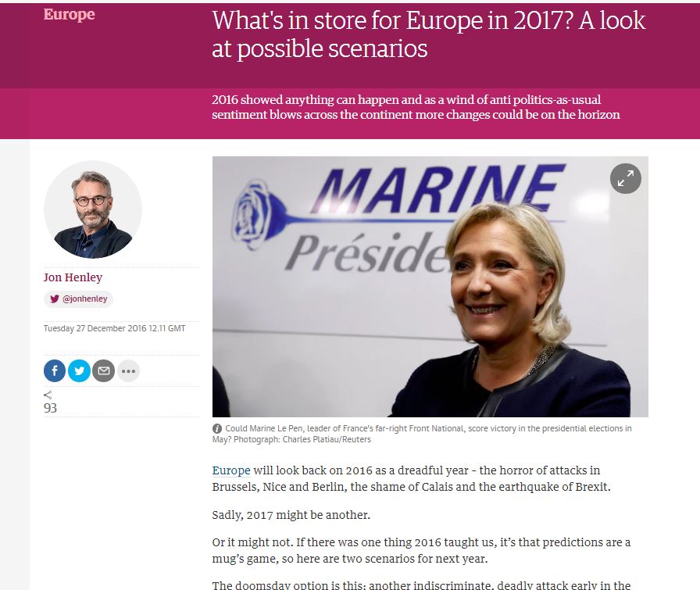Click the standfirst about 2016 sentiment

(416, 107)
